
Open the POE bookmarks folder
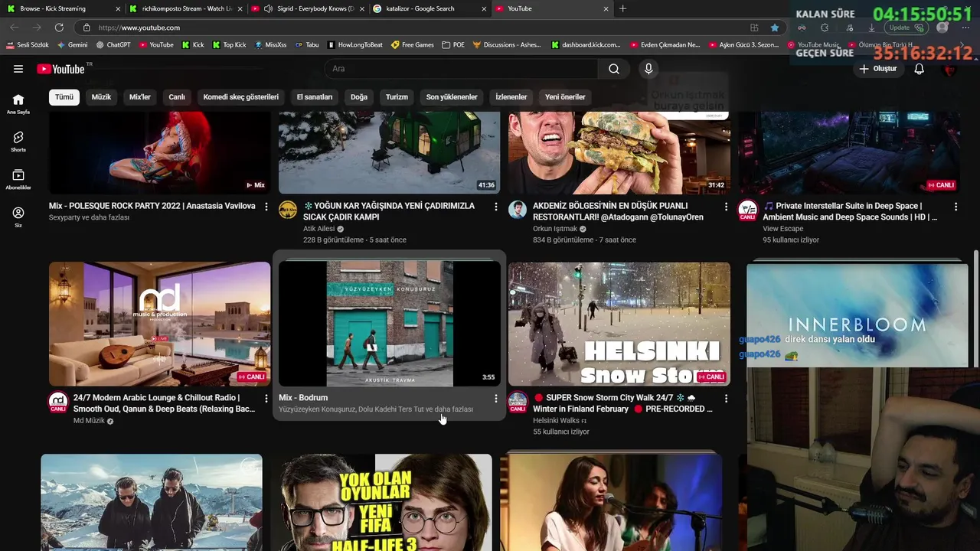pos(453,45)
